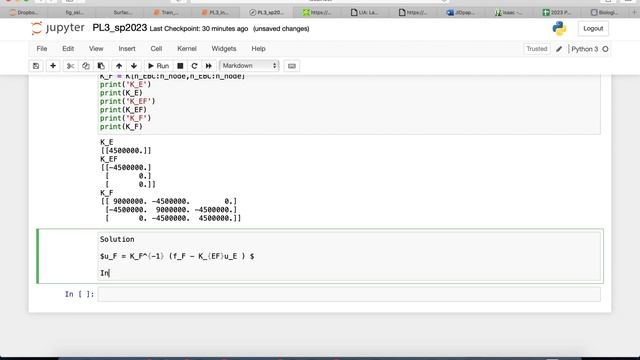Click the kernel idle circle indicator
The width and height of the screenshot is (640, 360).
click(x=605, y=49)
